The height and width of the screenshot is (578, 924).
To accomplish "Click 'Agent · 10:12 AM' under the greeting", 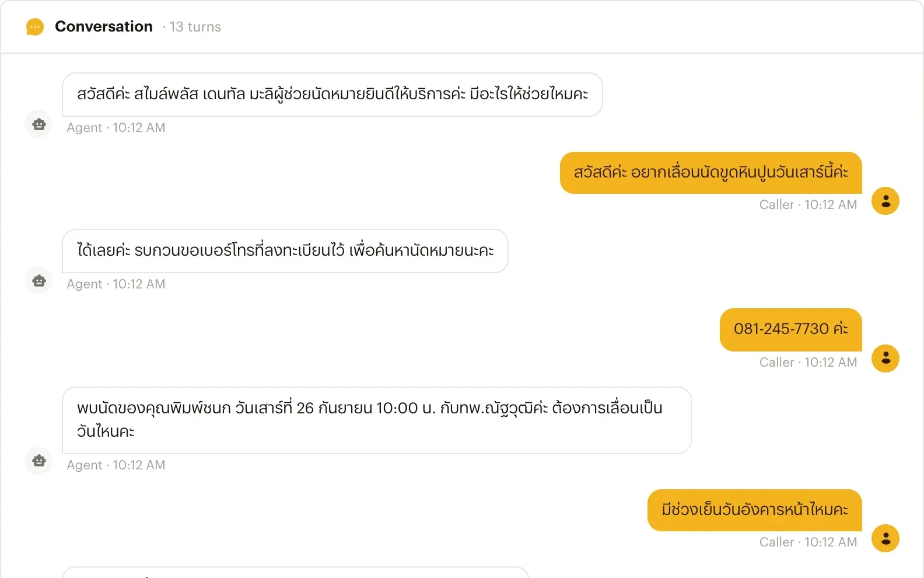I will click(116, 127).
